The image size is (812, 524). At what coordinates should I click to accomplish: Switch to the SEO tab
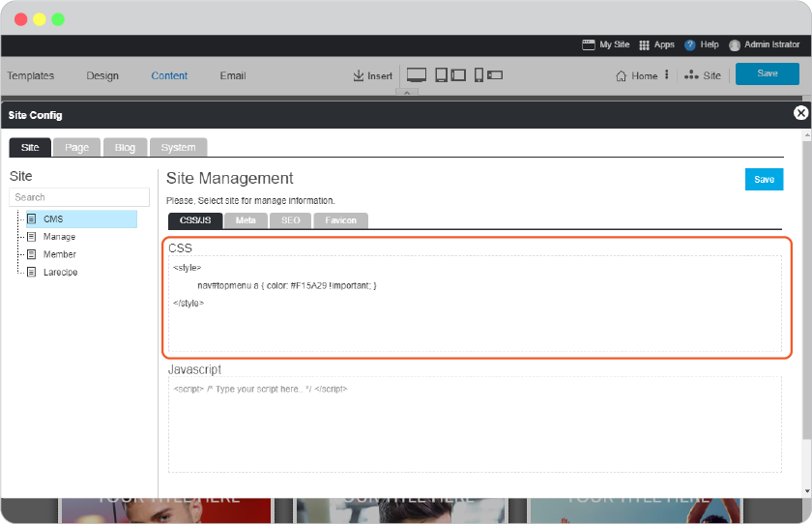291,220
